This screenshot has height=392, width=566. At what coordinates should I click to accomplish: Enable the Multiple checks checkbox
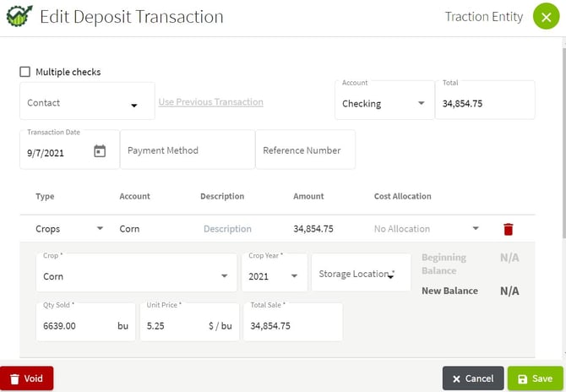(x=25, y=73)
